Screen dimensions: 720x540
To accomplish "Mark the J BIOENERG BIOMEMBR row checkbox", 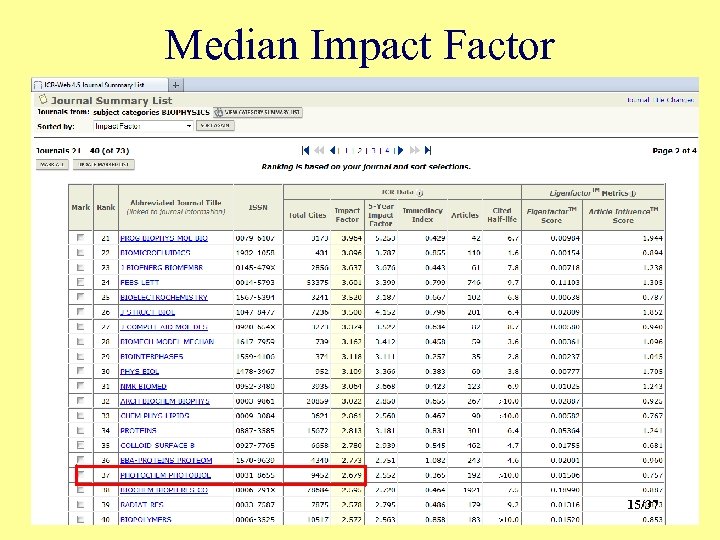I will coord(80,267).
